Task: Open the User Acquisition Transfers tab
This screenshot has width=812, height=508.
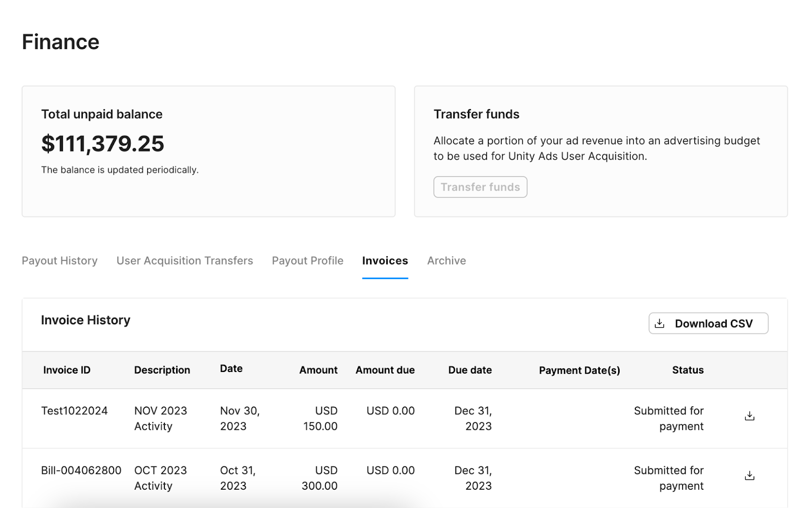Action: [x=185, y=261]
